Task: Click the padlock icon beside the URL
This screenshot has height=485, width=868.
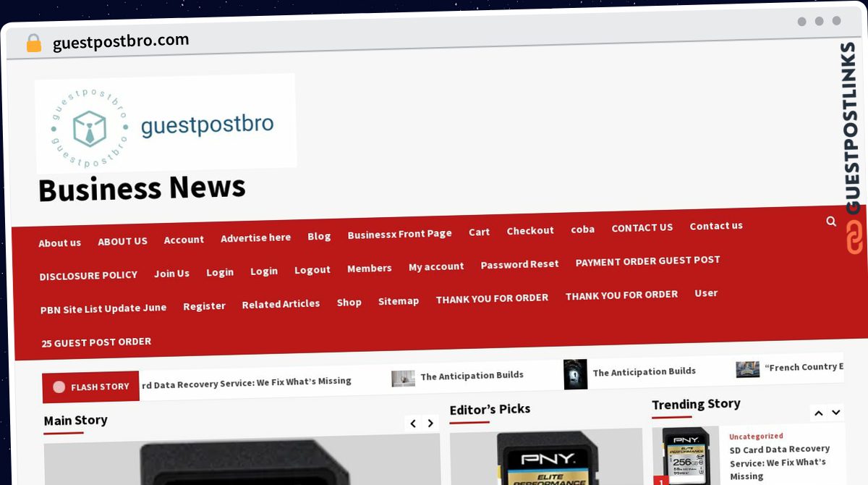Action: pyautogui.click(x=33, y=43)
